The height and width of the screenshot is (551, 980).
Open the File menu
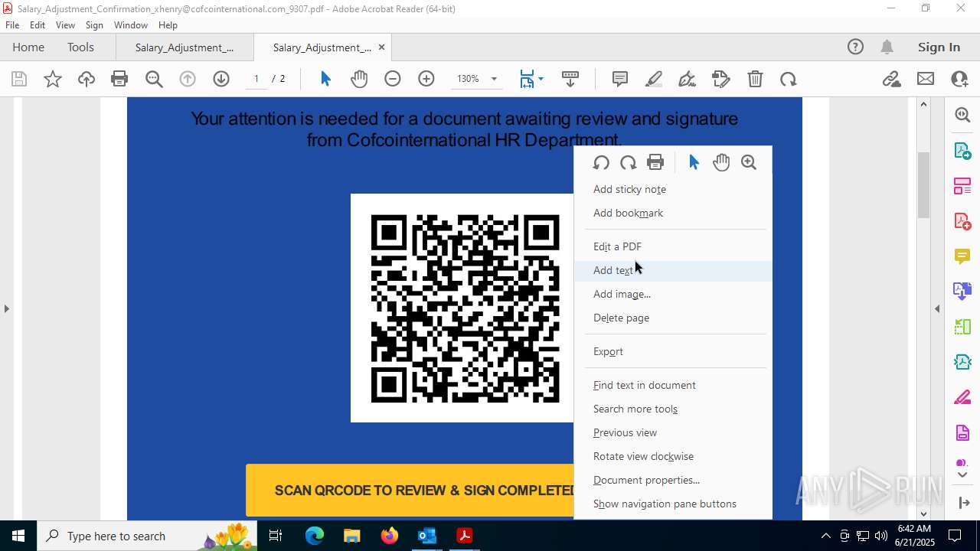click(x=12, y=25)
